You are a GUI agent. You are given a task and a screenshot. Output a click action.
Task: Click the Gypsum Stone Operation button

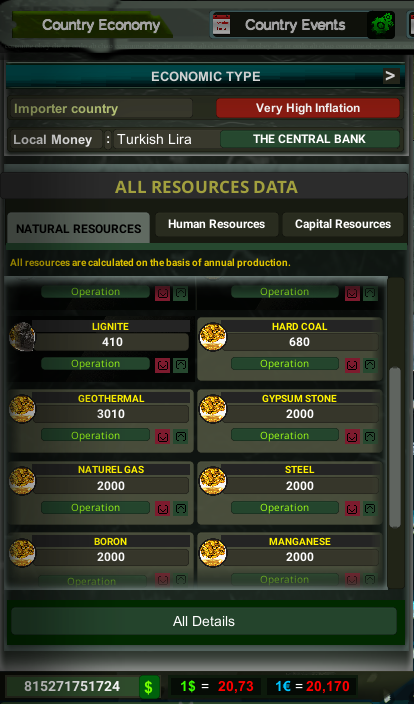coord(285,436)
